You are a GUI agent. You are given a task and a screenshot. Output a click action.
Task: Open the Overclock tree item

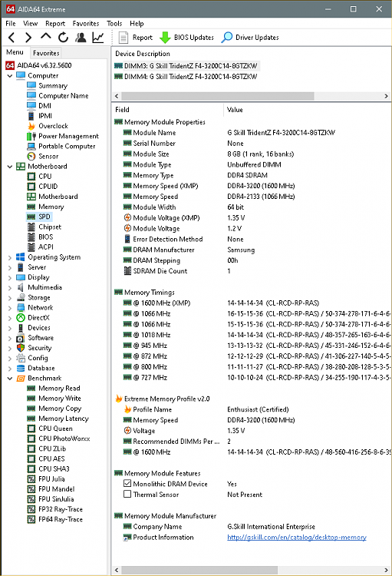point(48,126)
